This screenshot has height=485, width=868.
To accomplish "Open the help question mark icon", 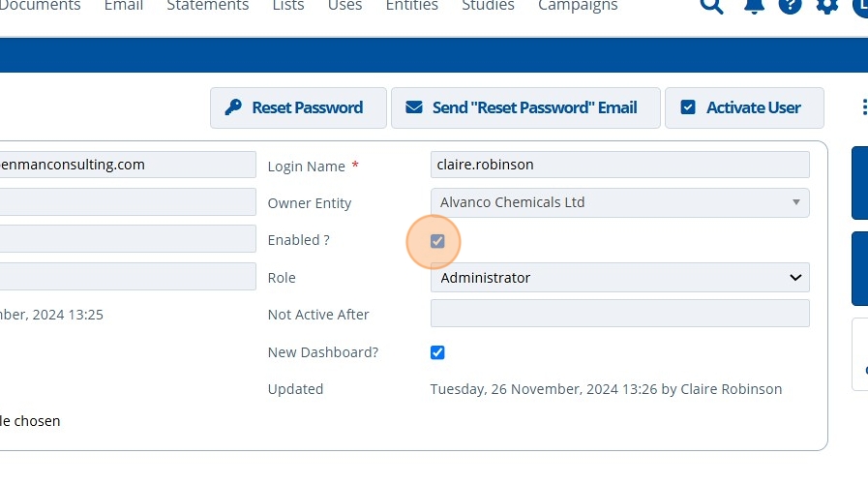I will coord(790,6).
